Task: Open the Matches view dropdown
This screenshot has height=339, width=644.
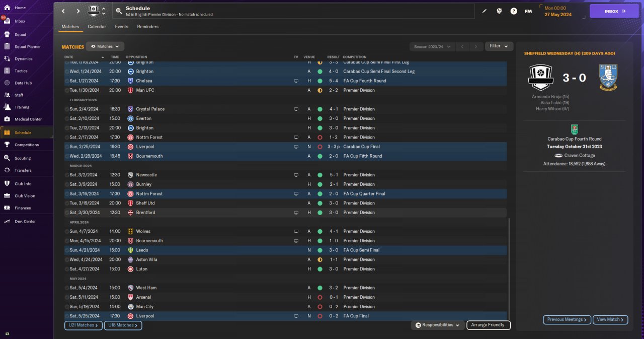Action: point(105,46)
